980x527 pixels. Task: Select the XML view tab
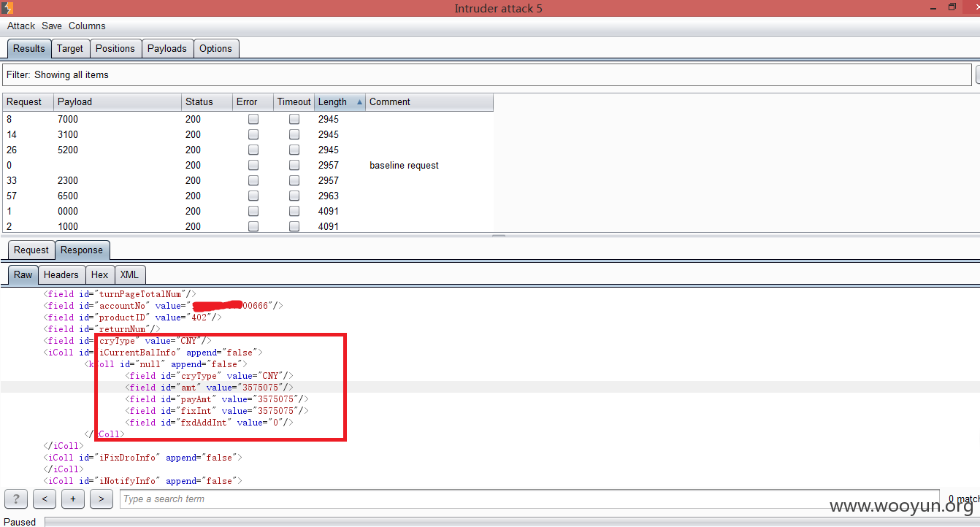[129, 275]
